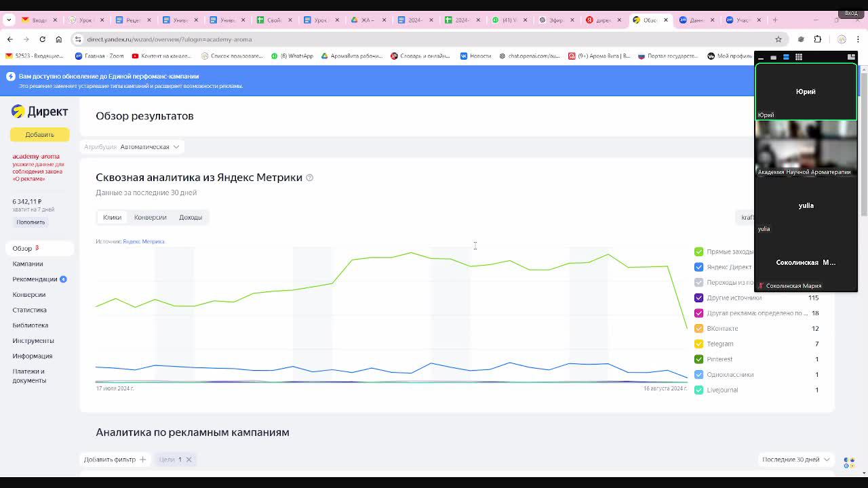Image resolution: width=868 pixels, height=488 pixels.
Task: Remove the Цели filter chip
Action: (189, 460)
